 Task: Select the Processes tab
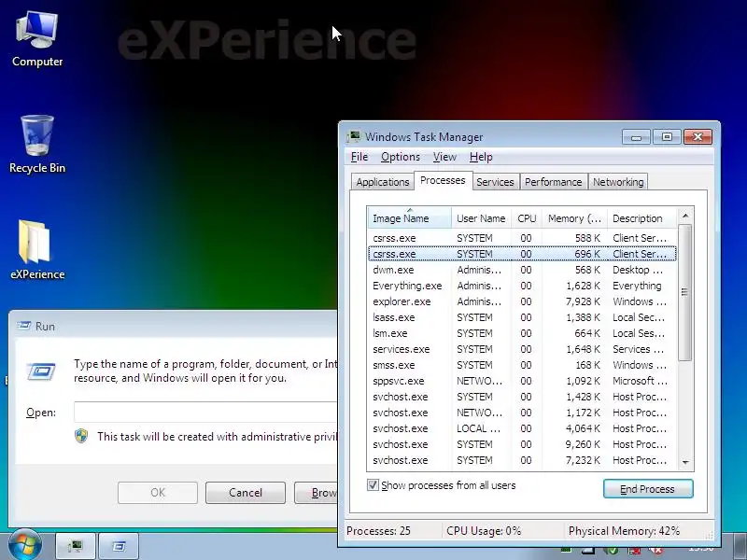click(x=443, y=180)
